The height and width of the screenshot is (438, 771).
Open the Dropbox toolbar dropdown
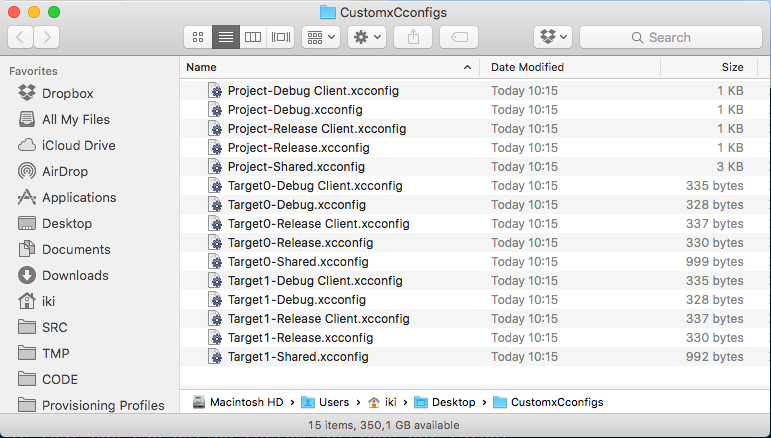pos(553,37)
